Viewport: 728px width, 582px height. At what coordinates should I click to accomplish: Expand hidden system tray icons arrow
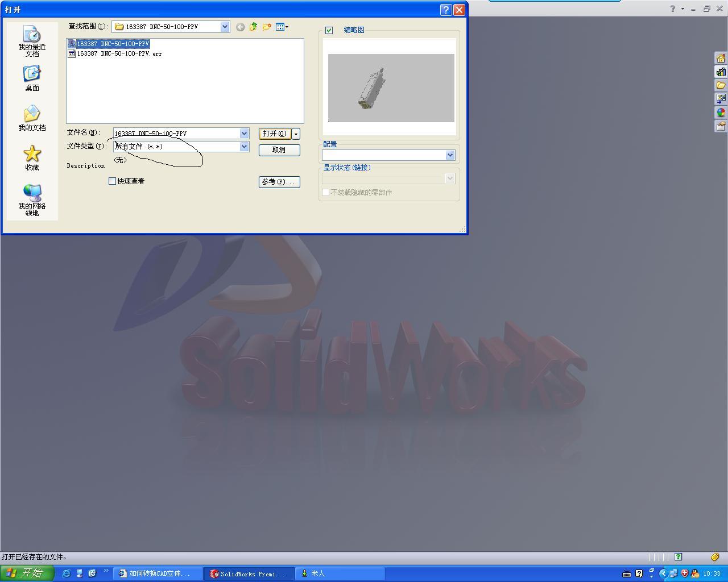point(663,573)
